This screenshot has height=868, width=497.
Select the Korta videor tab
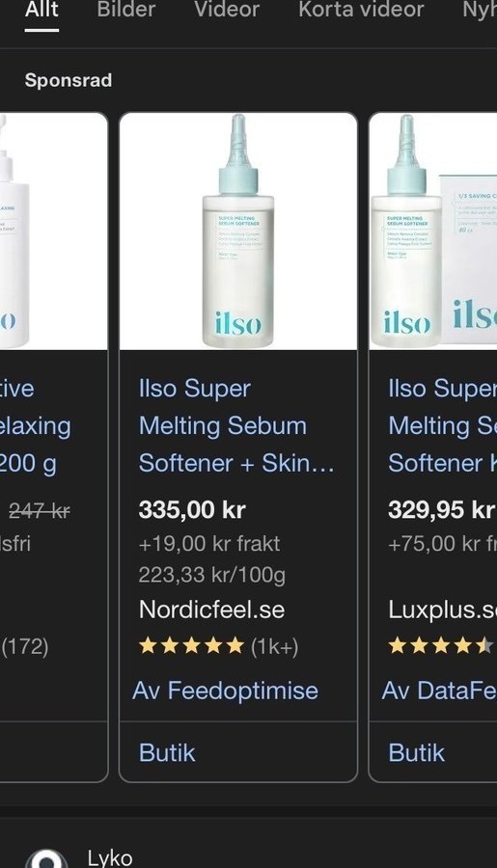click(361, 10)
